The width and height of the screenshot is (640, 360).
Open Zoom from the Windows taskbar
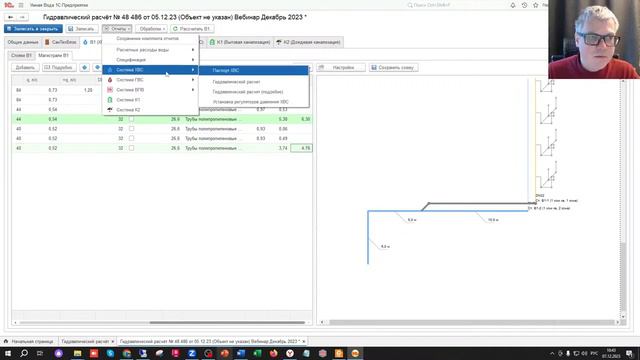(x=192, y=353)
